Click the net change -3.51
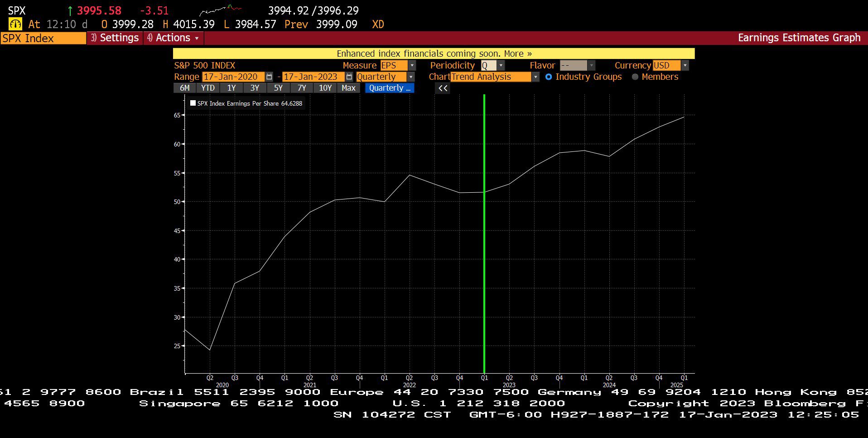Screen dimensions: 868x438 pos(154,10)
